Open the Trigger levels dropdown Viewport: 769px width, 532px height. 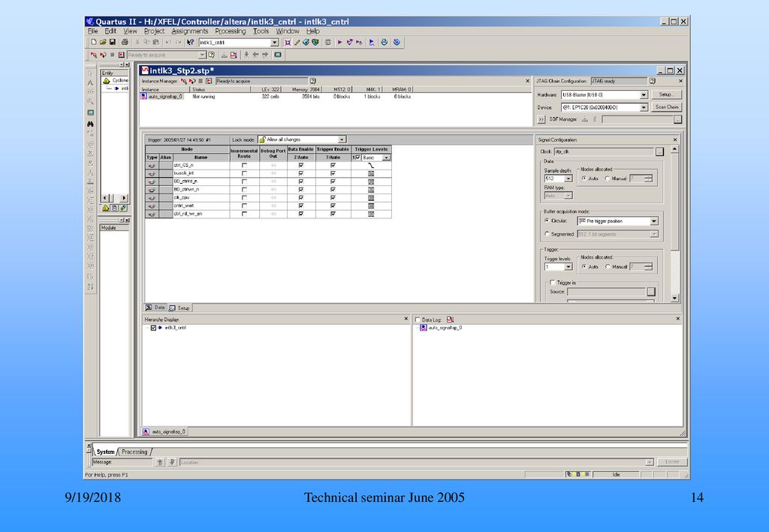pyautogui.click(x=568, y=267)
